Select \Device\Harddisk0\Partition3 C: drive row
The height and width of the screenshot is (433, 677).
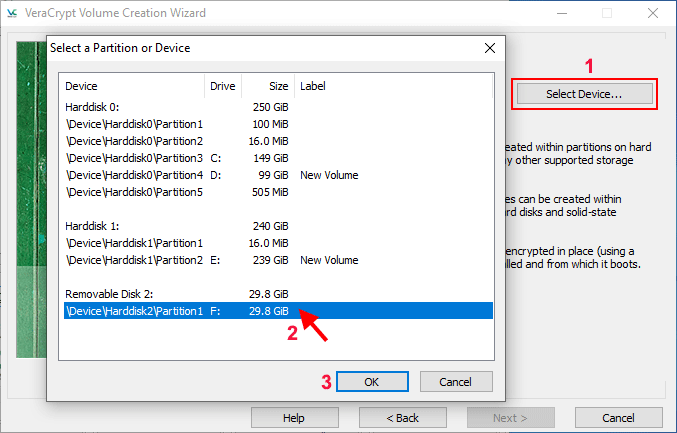tap(278, 158)
